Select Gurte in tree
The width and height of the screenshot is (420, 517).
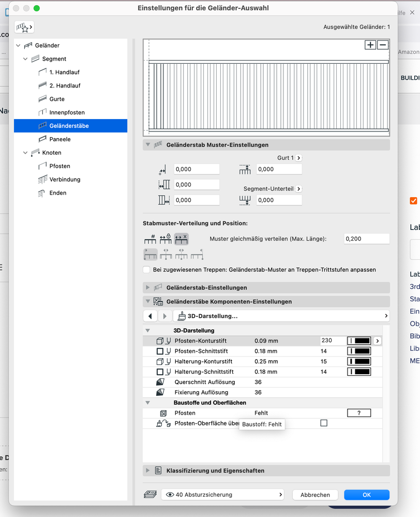coord(57,99)
